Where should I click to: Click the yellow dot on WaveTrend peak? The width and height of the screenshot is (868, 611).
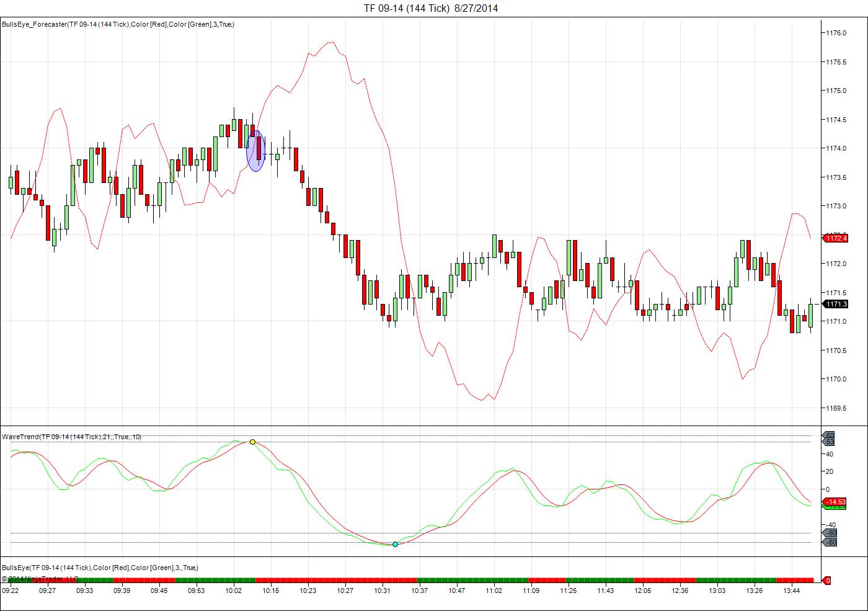click(252, 442)
